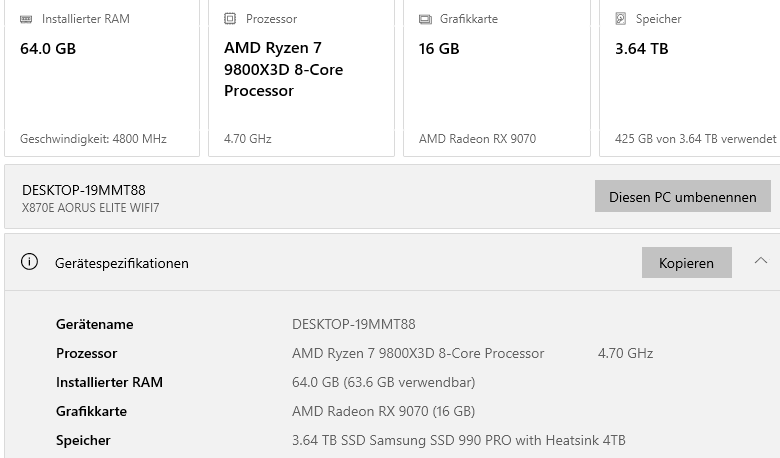The height and width of the screenshot is (458, 780).
Task: Click the X870E AORUS ELITE WIFI7 text
Action: pos(90,208)
